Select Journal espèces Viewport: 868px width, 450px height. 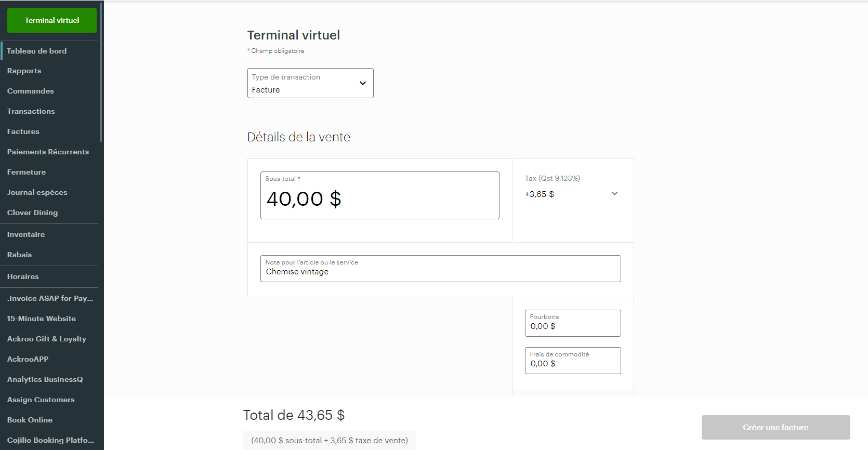click(37, 192)
